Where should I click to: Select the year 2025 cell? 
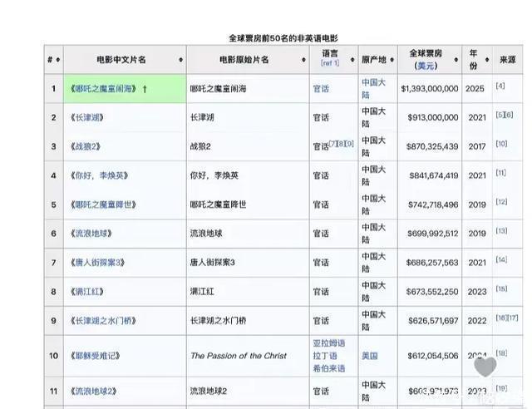click(475, 89)
